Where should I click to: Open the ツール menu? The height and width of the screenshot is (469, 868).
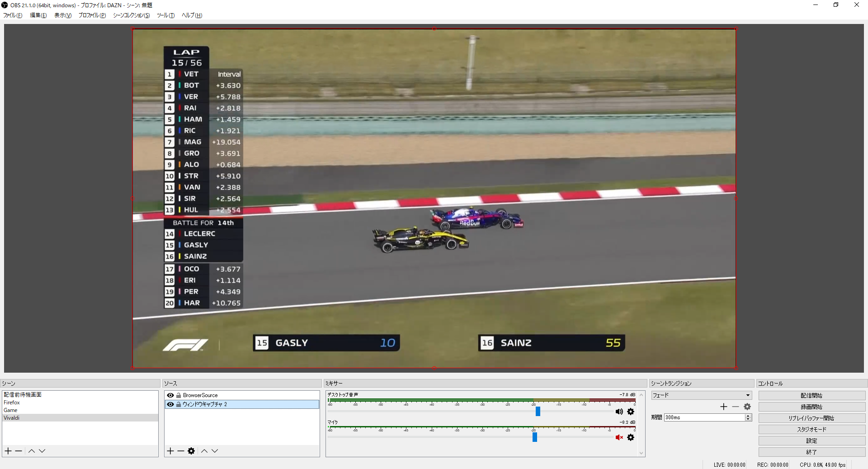pyautogui.click(x=165, y=15)
